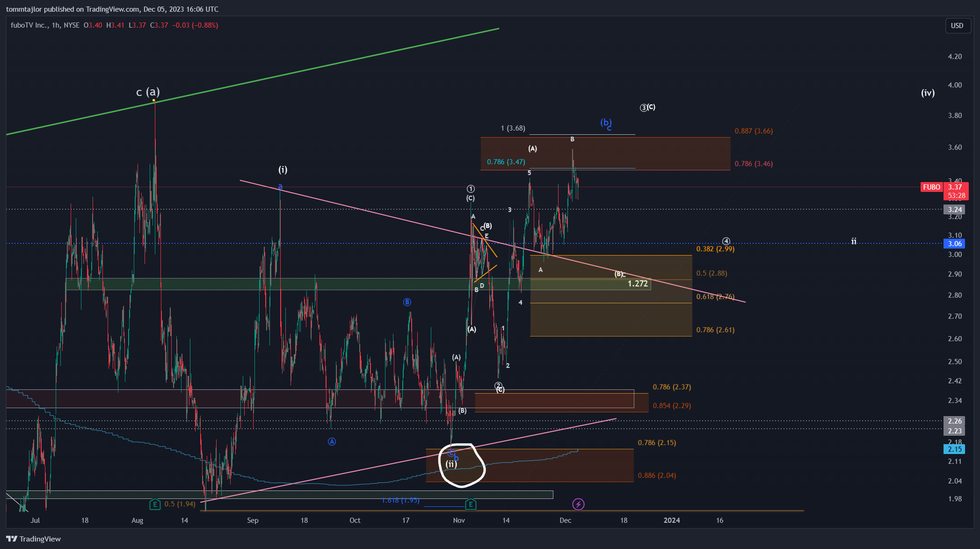Click the Oct date axis label
The image size is (980, 549).
pyautogui.click(x=355, y=520)
